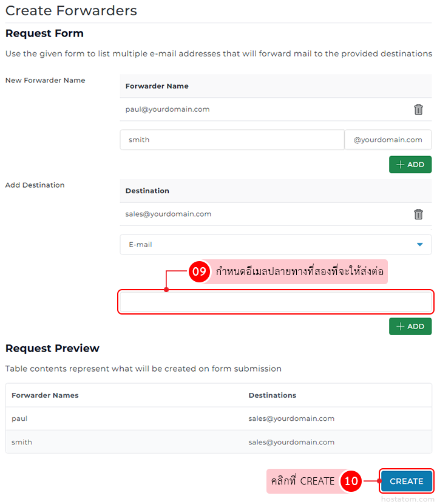Click ADD button below the smith field
The height and width of the screenshot is (504, 437).
[410, 165]
